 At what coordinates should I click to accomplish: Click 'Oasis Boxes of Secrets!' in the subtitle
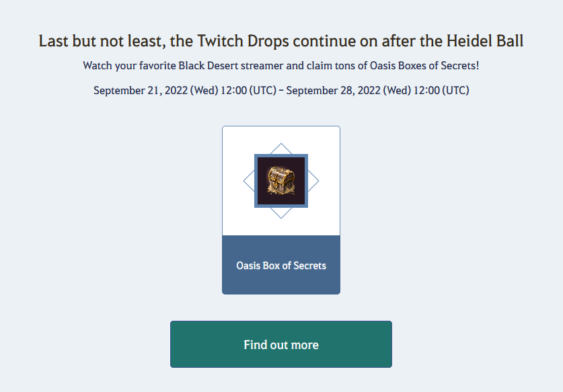point(424,66)
